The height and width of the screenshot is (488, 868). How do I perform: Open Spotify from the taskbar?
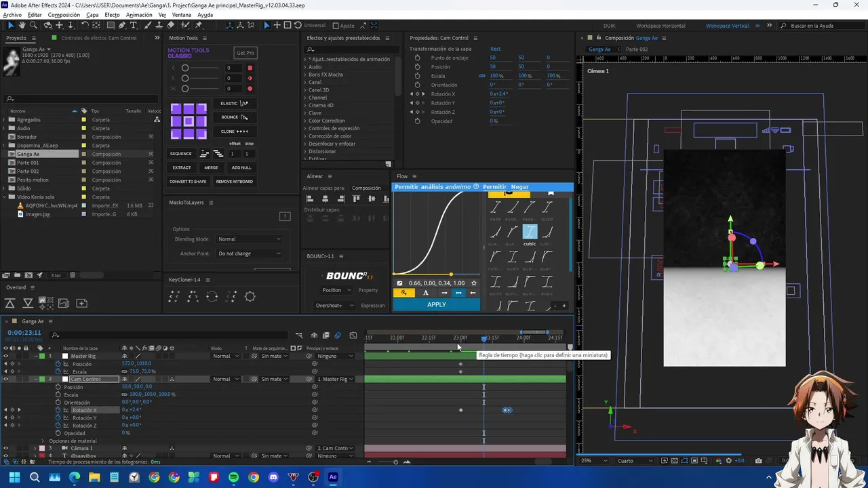234,477
